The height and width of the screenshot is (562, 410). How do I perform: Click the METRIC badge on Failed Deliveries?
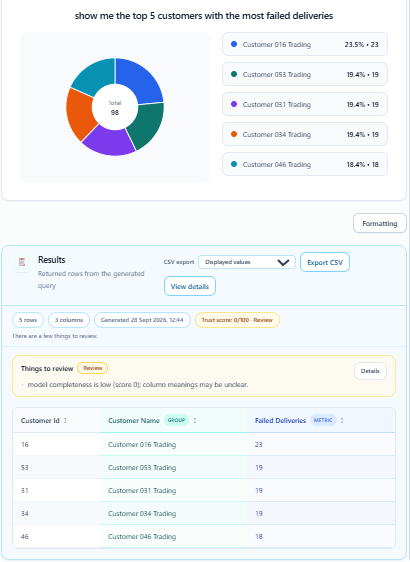pyautogui.click(x=323, y=420)
